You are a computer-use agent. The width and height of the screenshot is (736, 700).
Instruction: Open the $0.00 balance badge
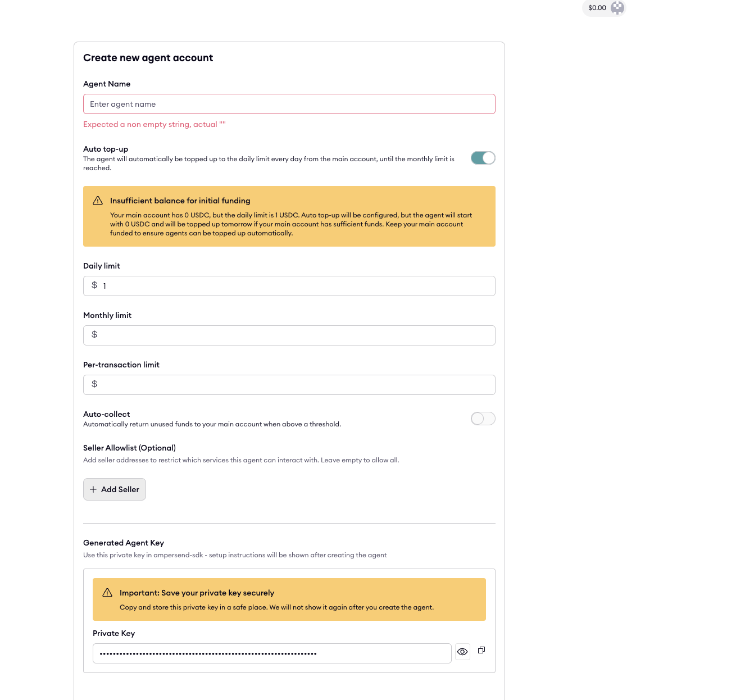(x=596, y=8)
